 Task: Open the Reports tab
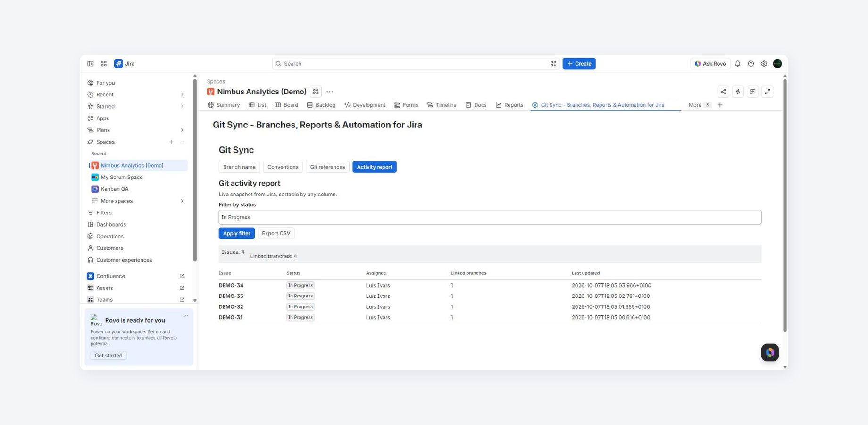pos(509,105)
